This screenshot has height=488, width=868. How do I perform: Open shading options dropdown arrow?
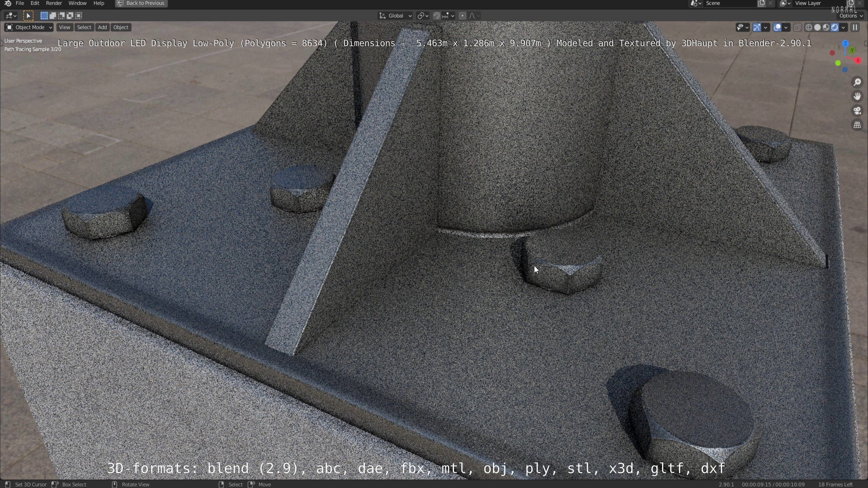(843, 27)
